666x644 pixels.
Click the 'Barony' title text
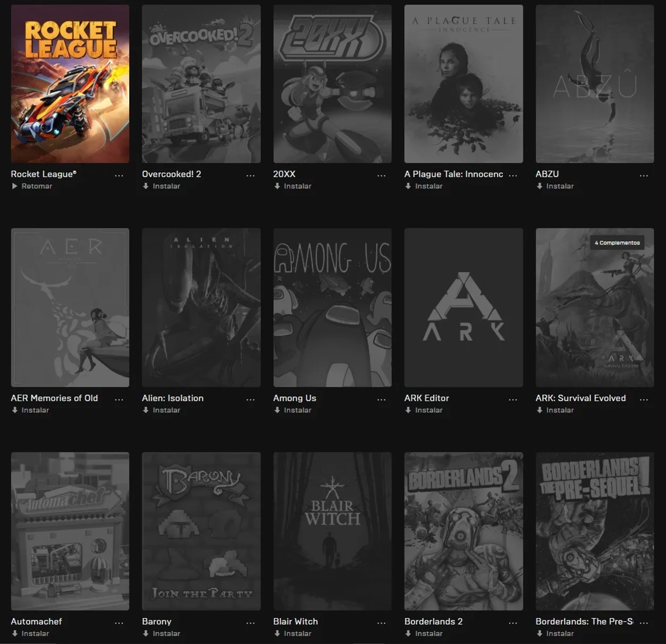pyautogui.click(x=157, y=621)
